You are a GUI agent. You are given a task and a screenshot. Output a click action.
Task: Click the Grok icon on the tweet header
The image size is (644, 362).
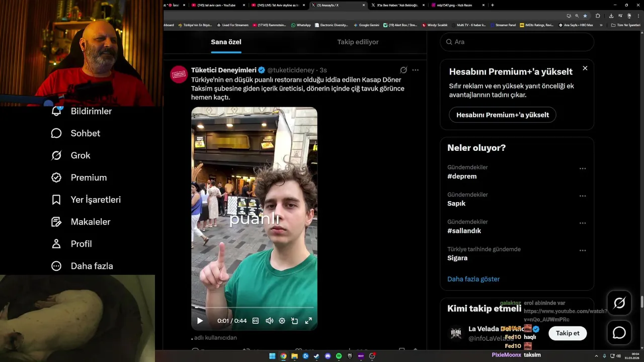tap(404, 70)
